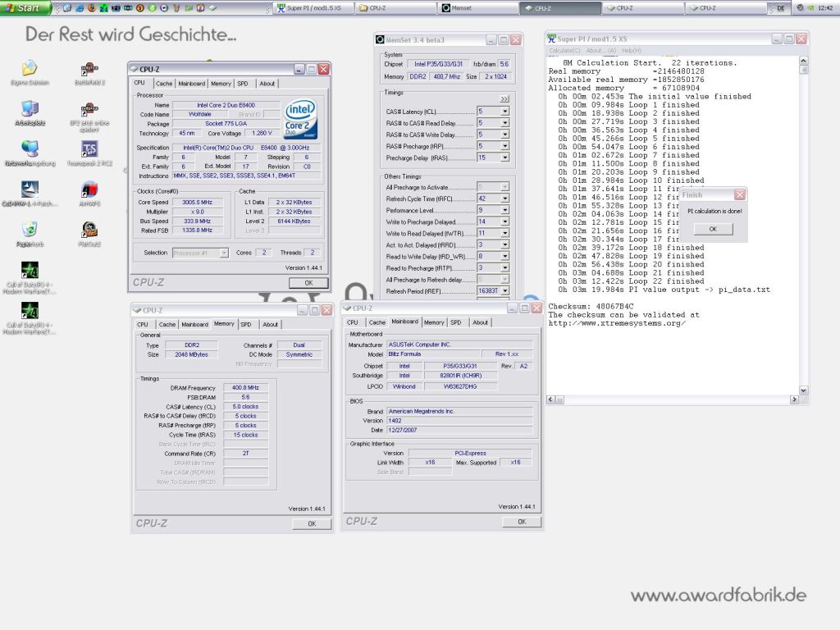Click the Start button
The height and width of the screenshot is (630, 840).
point(25,7)
